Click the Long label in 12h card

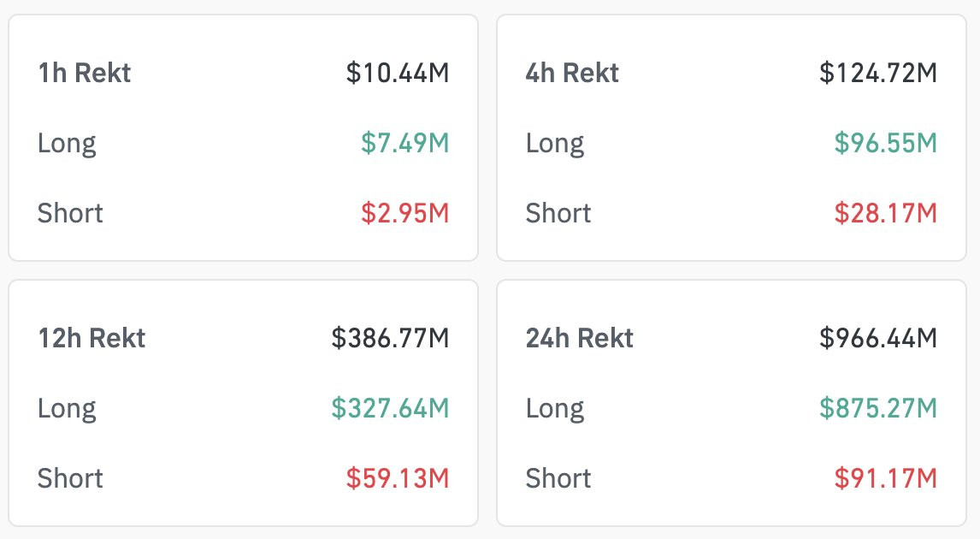(67, 408)
